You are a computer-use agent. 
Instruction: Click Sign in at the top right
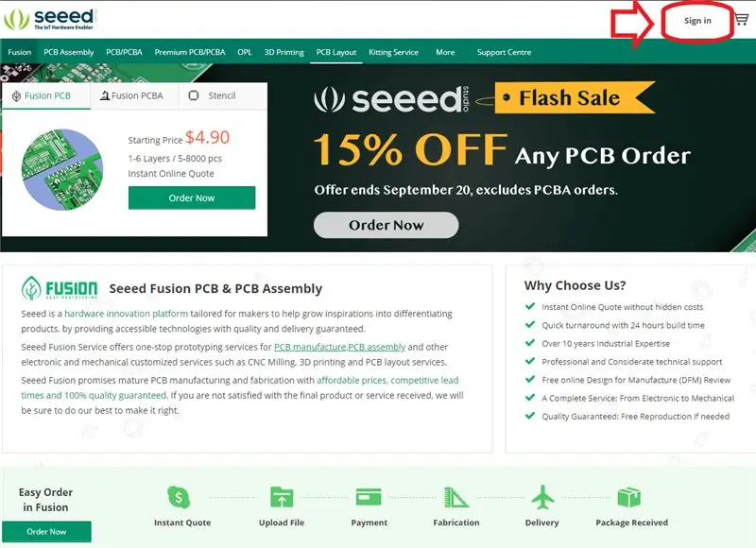697,20
